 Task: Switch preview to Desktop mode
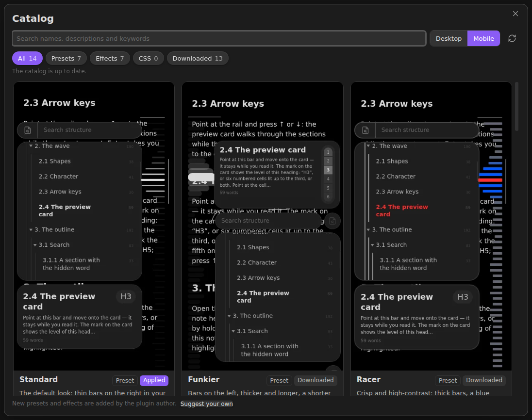coord(449,38)
